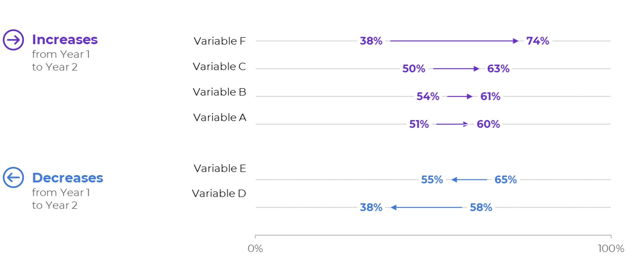The width and height of the screenshot is (644, 267).
Task: Click the Variable F purple arrow
Action: 454,41
